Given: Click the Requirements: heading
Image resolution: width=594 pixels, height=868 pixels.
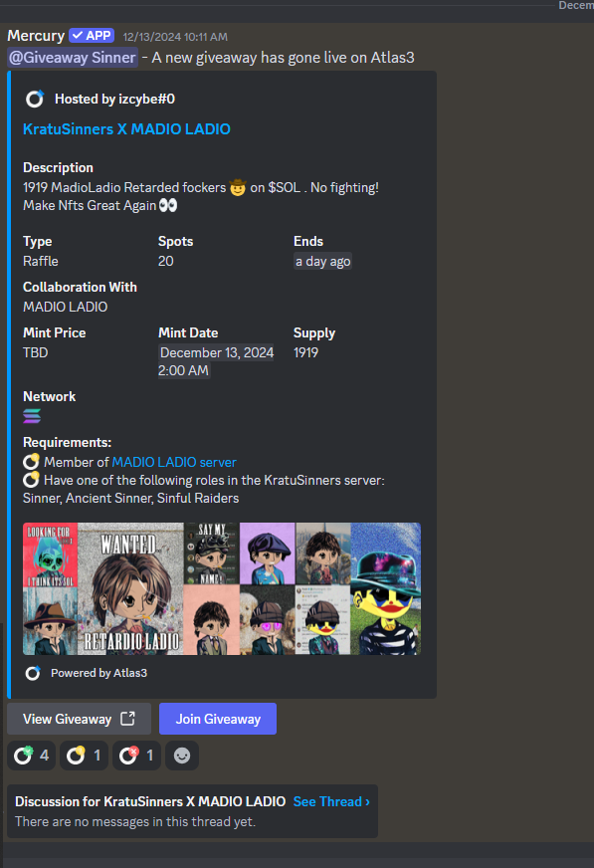Looking at the screenshot, I should 67,442.
